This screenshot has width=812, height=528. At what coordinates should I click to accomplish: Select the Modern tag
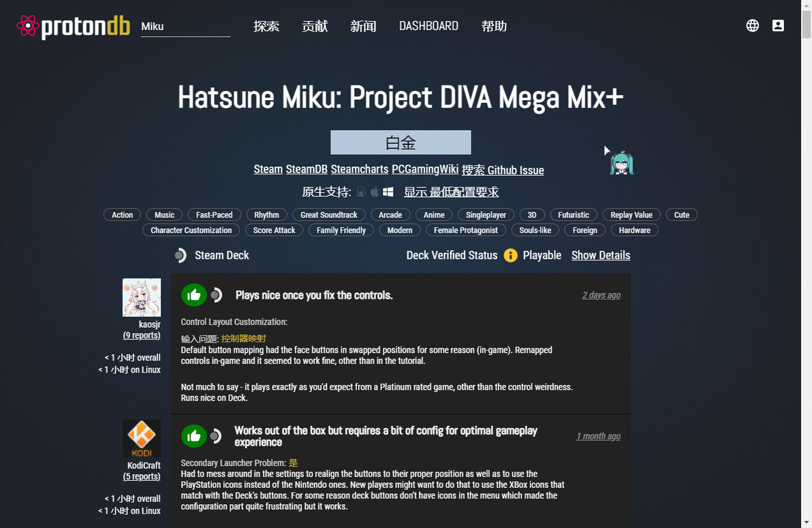[x=400, y=230]
